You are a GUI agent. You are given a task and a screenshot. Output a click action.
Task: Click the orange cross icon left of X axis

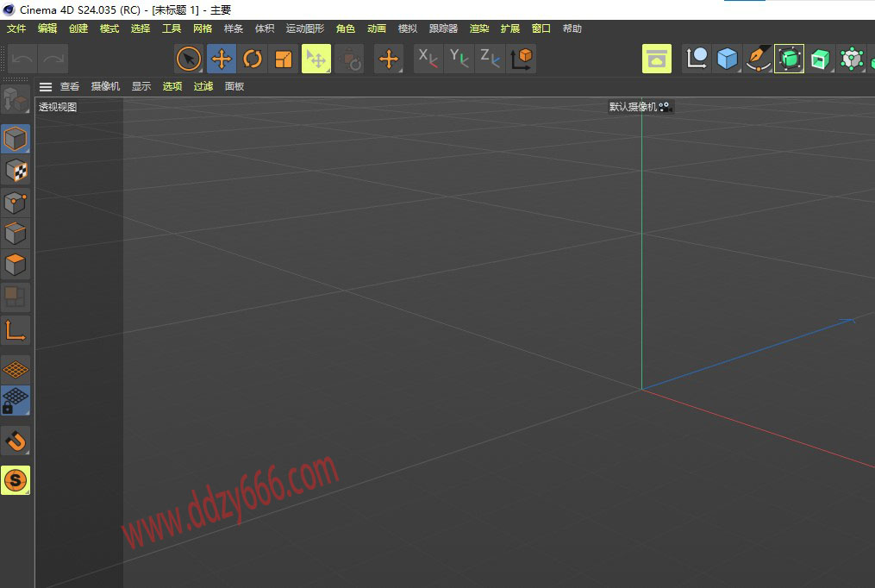[x=389, y=59]
